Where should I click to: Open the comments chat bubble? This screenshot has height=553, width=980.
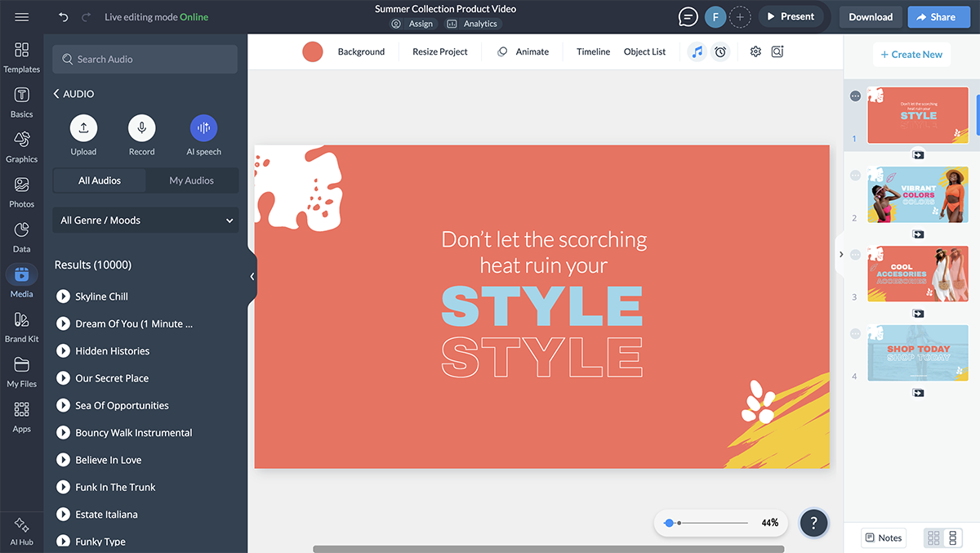point(688,17)
